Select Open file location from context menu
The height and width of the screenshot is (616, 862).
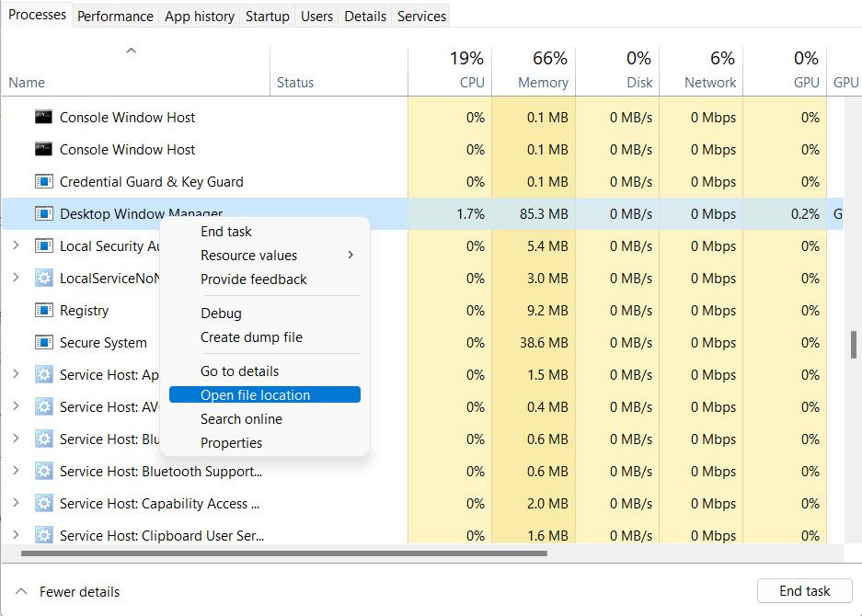pos(264,394)
